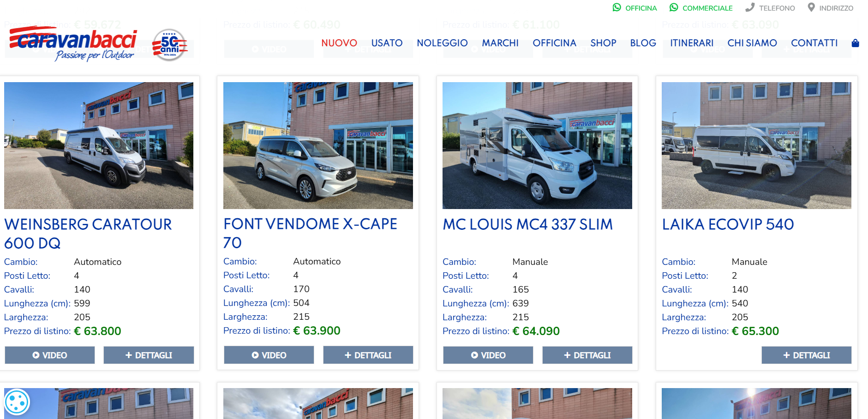Click the MC Louis MC4 337 Slim title
Image resolution: width=868 pixels, height=419 pixels.
(528, 224)
